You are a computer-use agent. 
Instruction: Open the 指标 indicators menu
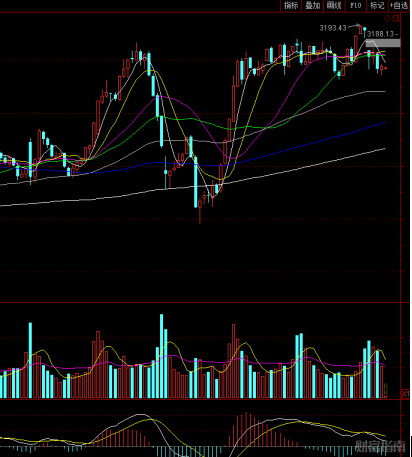(x=291, y=5)
